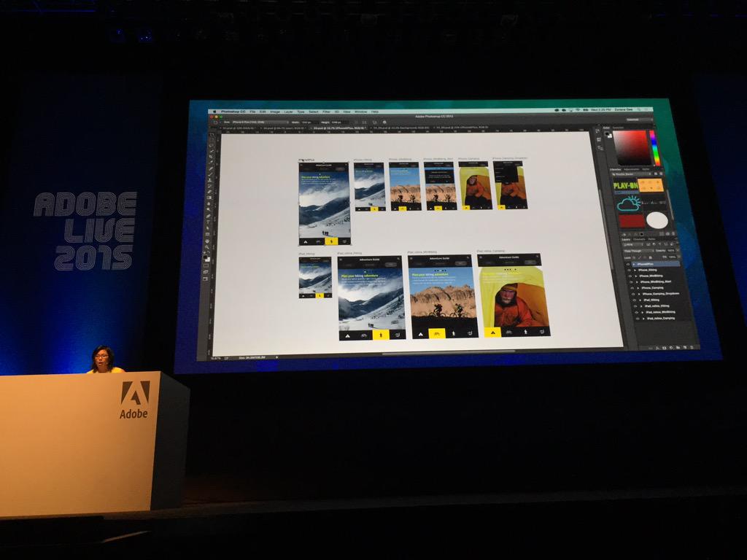Switch to the Libraries panel tab
747x560 pixels.
click(x=616, y=169)
